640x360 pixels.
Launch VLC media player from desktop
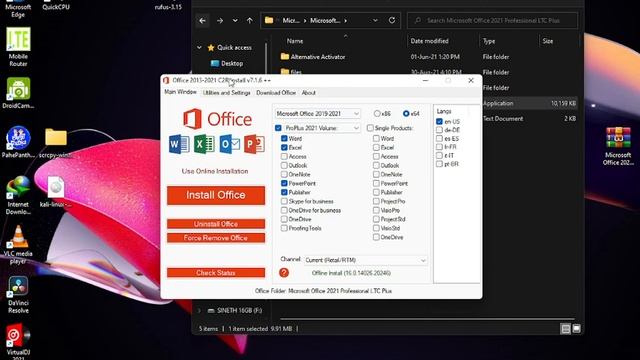[18, 244]
